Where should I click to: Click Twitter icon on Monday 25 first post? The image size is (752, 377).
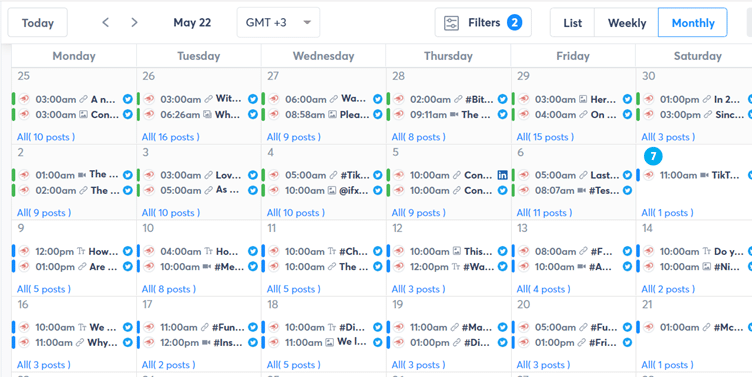pyautogui.click(x=128, y=99)
